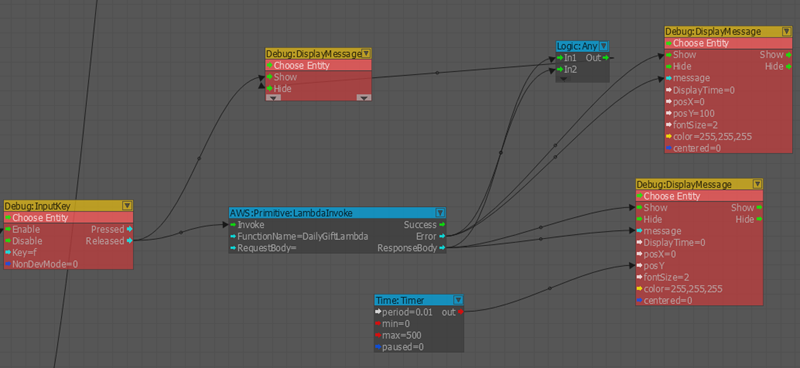Expand collapsed ports below In2 in Logic:Any

coord(563,79)
